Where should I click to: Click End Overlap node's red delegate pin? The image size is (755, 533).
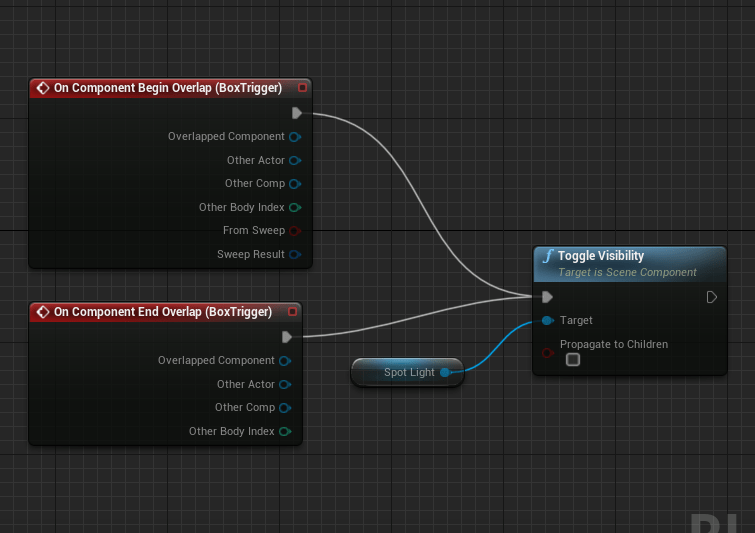(x=292, y=312)
